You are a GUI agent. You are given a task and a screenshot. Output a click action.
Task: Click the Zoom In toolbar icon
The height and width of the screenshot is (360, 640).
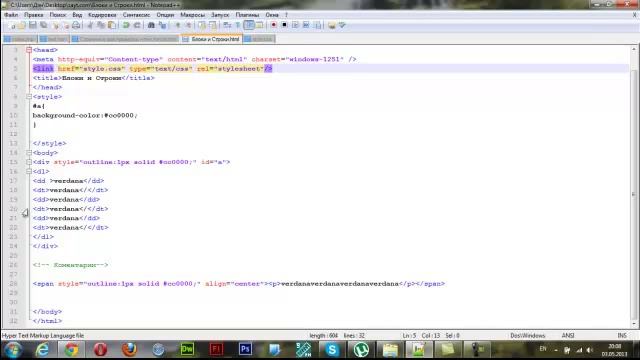pyautogui.click(x=178, y=25)
